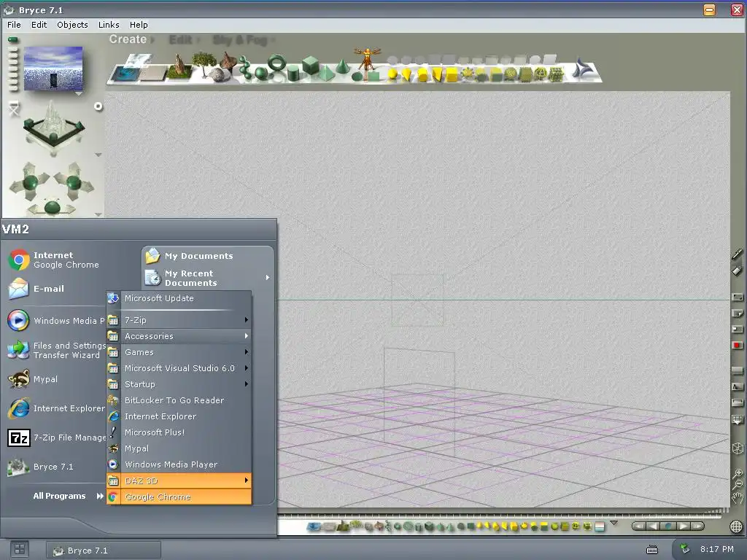Image resolution: width=747 pixels, height=560 pixels.
Task: Select the eraser tool in right panel
Action: point(737,270)
